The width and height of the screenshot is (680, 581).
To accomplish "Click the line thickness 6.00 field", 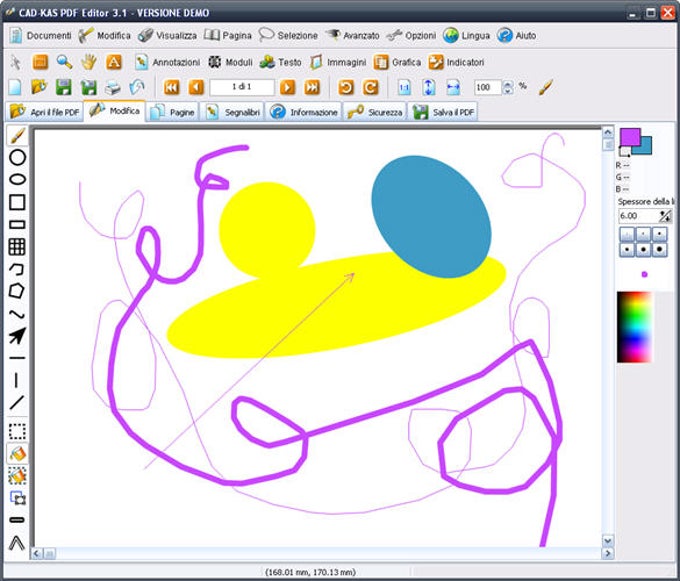I will click(638, 216).
